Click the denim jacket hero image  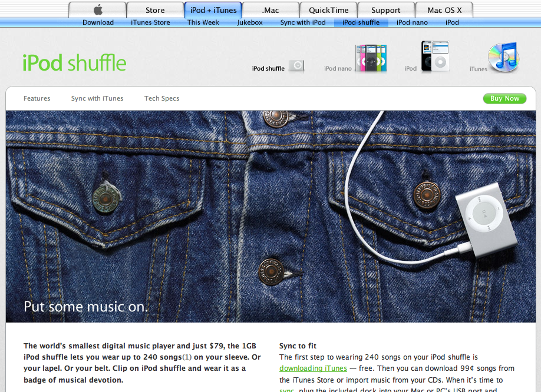coord(270,217)
